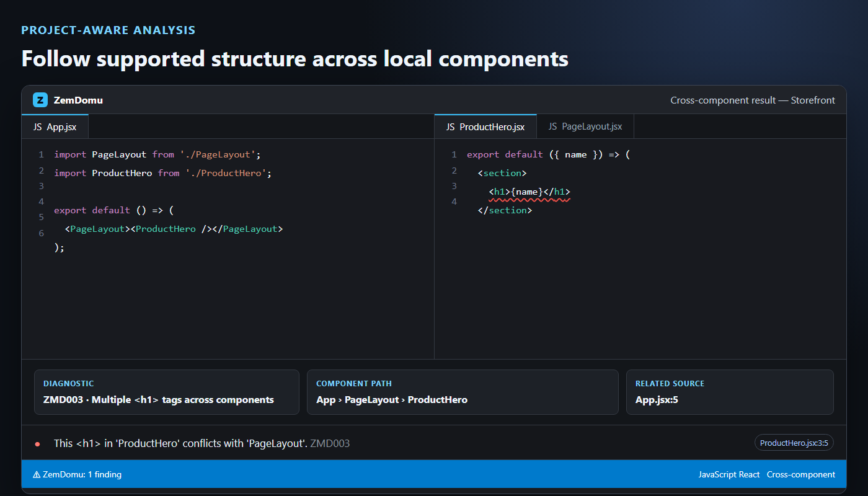Click the 'ZemDomu: 1 finding' status bar item
Viewport: 868px width, 496px height.
tap(77, 474)
